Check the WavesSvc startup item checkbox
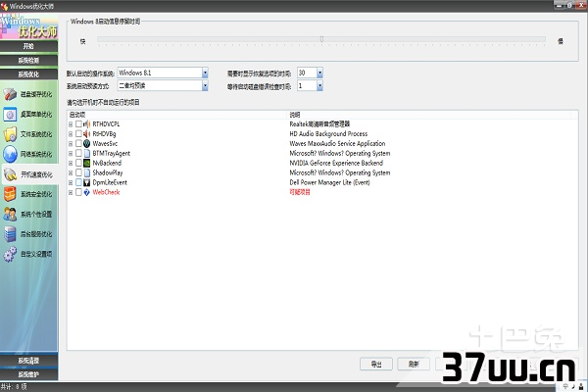The height and width of the screenshot is (392, 588). pos(78,143)
